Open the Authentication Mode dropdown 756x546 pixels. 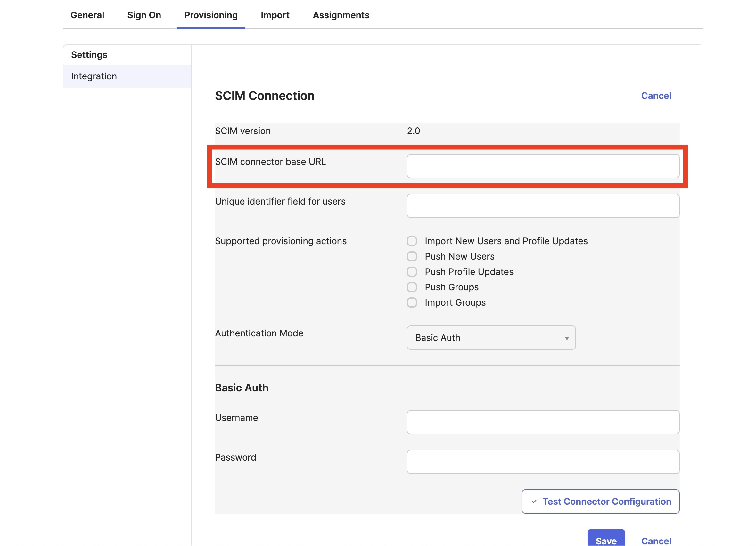tap(491, 337)
